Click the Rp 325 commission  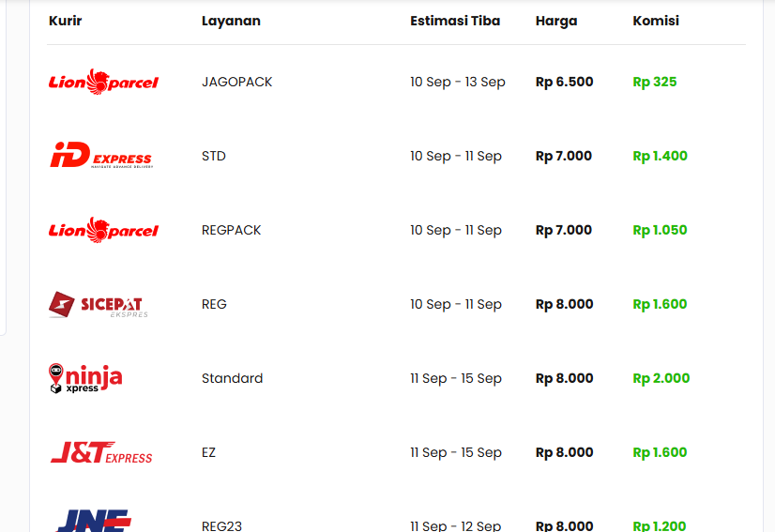click(x=655, y=82)
